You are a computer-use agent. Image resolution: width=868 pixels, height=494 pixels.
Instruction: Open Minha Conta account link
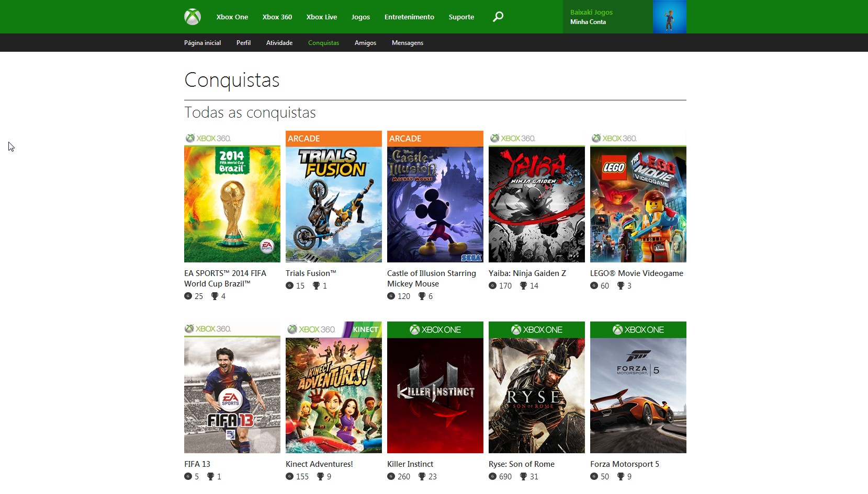click(588, 22)
